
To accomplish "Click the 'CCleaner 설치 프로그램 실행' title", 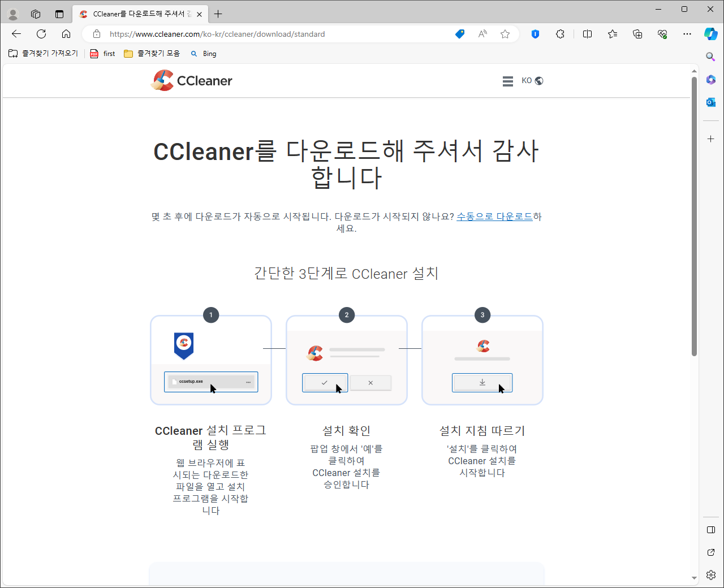I will 211,438.
